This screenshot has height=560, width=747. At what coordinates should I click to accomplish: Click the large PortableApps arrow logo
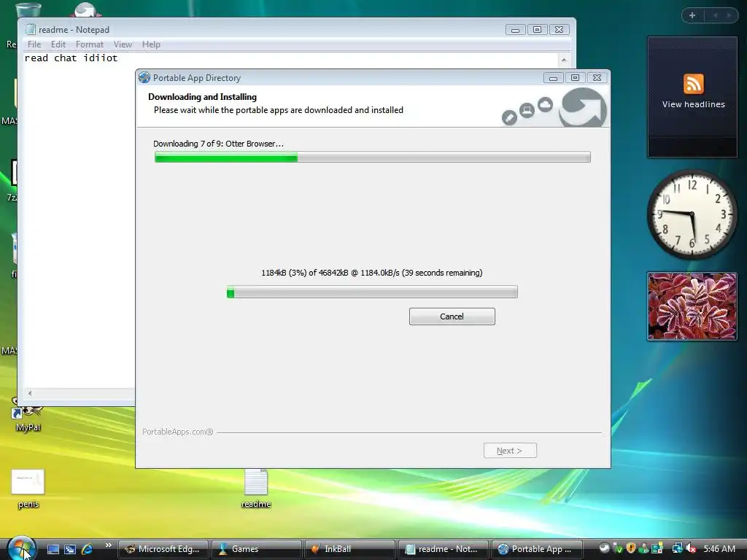tap(582, 108)
